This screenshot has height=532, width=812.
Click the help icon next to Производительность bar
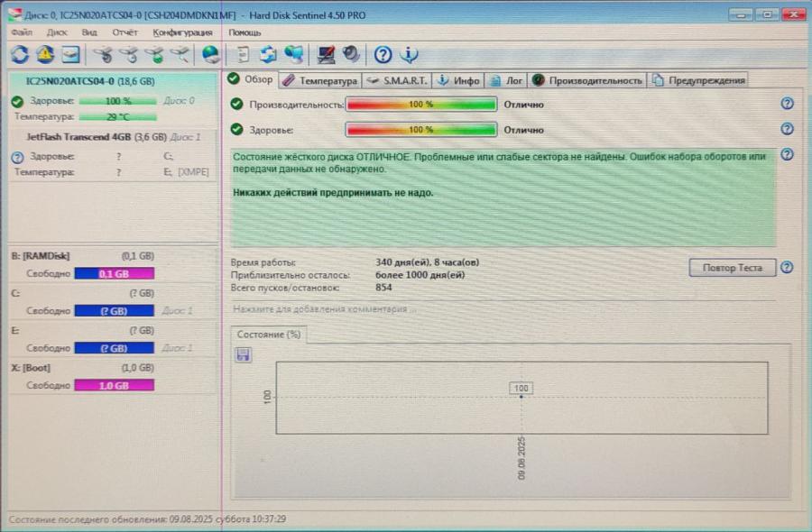(787, 104)
